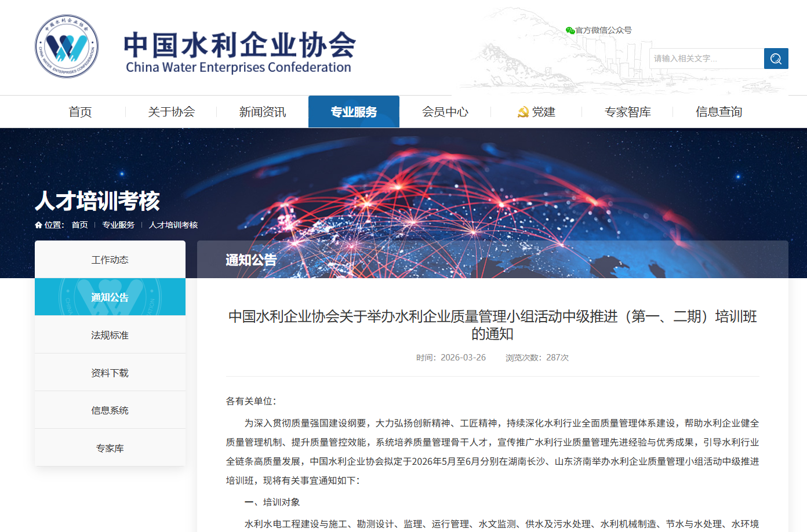807x532 pixels.
Task: Select 通知公告 in the sidebar
Action: pyautogui.click(x=110, y=297)
